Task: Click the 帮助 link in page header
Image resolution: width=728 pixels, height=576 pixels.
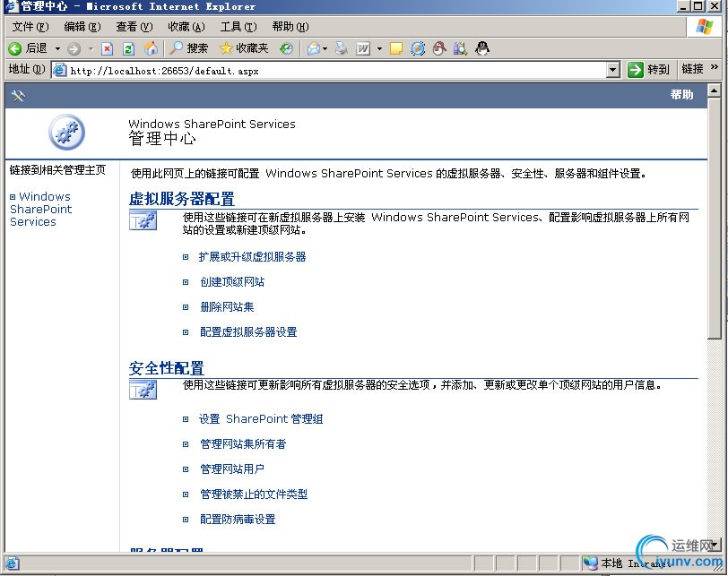Action: [x=681, y=95]
